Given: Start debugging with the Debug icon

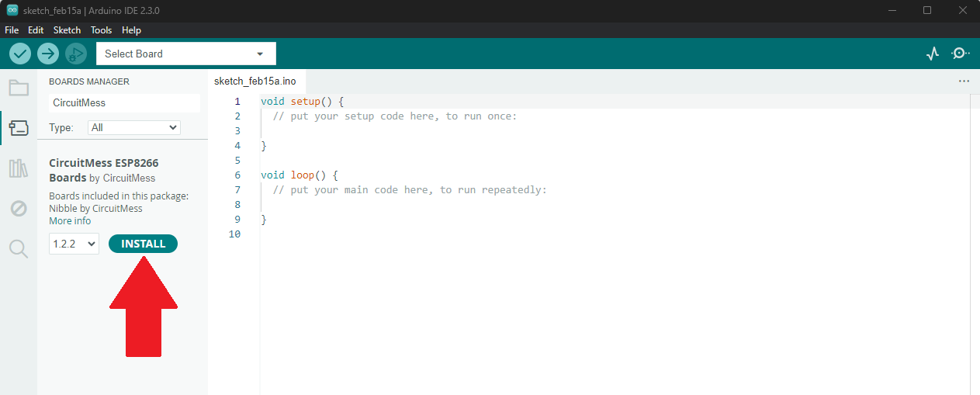Looking at the screenshot, I should (x=76, y=54).
